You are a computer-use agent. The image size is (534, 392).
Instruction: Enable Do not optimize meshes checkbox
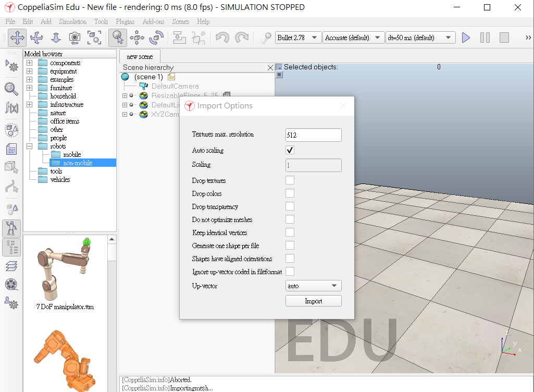[x=290, y=219]
